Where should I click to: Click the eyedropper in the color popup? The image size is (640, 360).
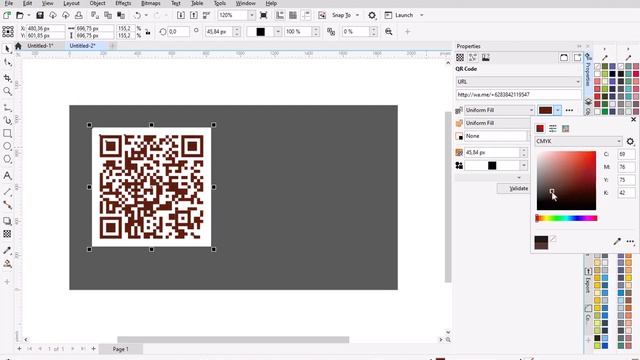click(617, 242)
